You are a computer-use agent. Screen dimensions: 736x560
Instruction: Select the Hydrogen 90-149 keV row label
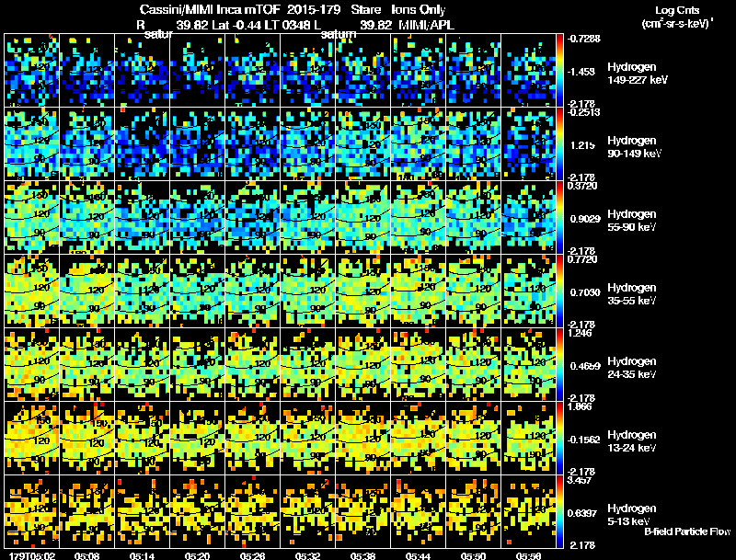(634, 147)
